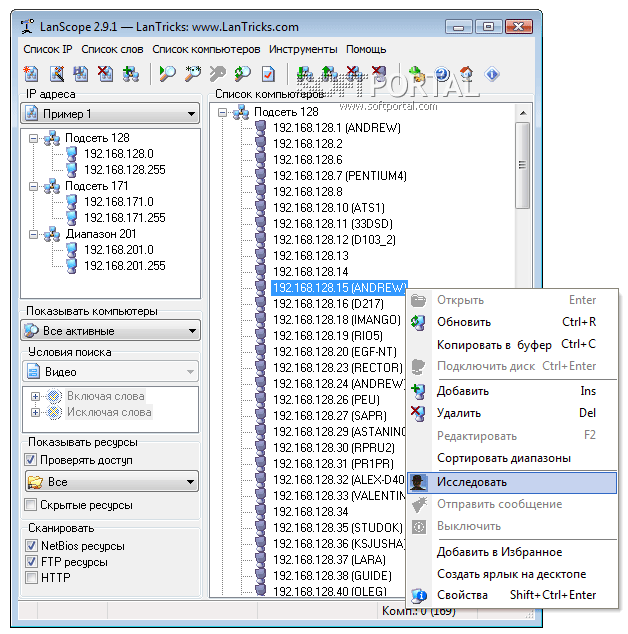Screen dimensions: 628x634
Task: Collapse the Подсеть 171 tree node
Action: click(x=34, y=186)
